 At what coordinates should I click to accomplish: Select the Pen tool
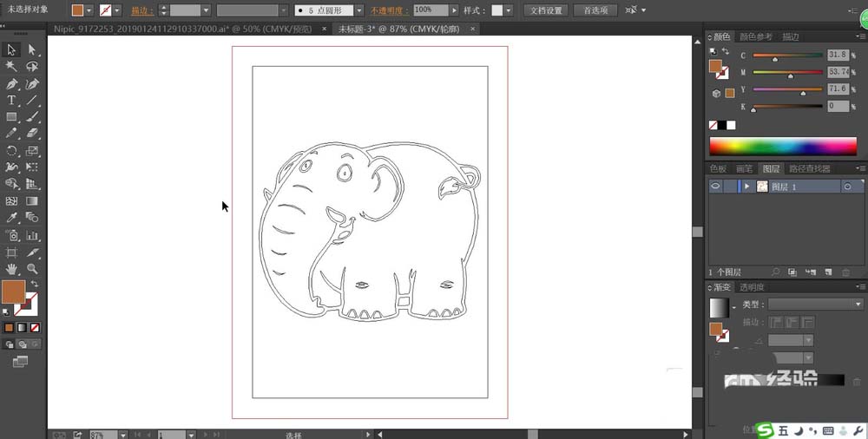point(11,83)
